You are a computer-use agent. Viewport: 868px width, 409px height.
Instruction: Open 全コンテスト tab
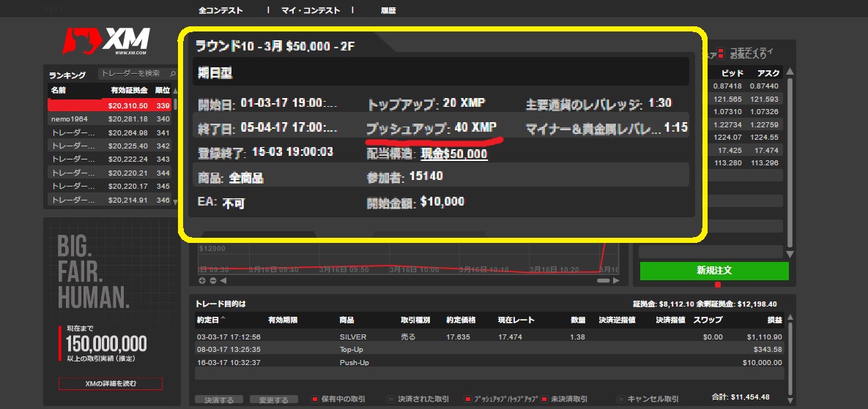[220, 11]
